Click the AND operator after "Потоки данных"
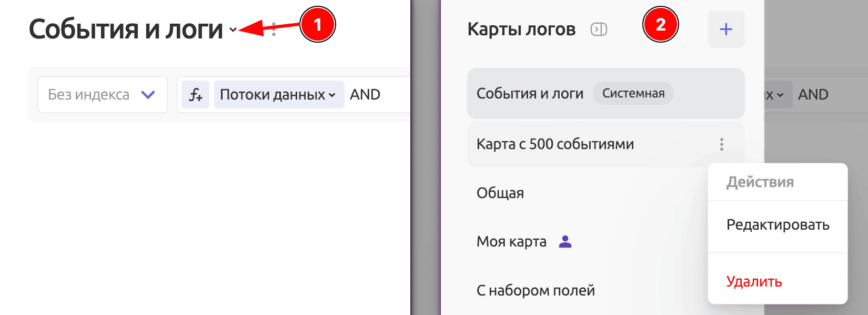 click(365, 95)
